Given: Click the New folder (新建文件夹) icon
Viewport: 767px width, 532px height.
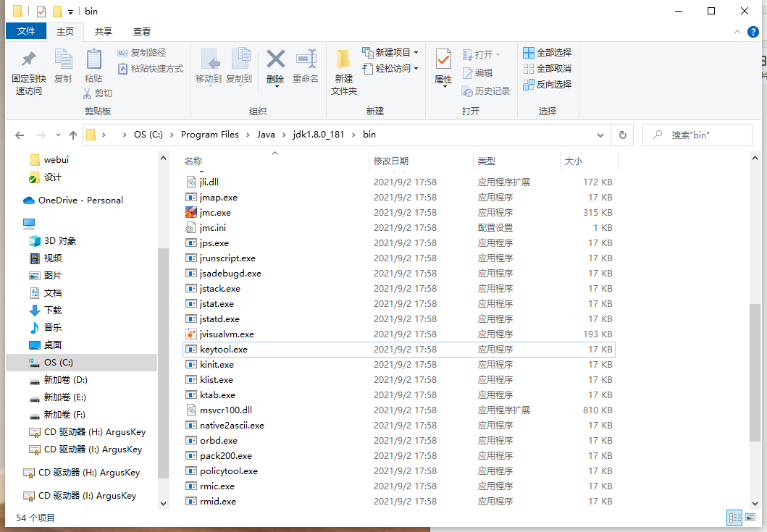Looking at the screenshot, I should point(343,59).
